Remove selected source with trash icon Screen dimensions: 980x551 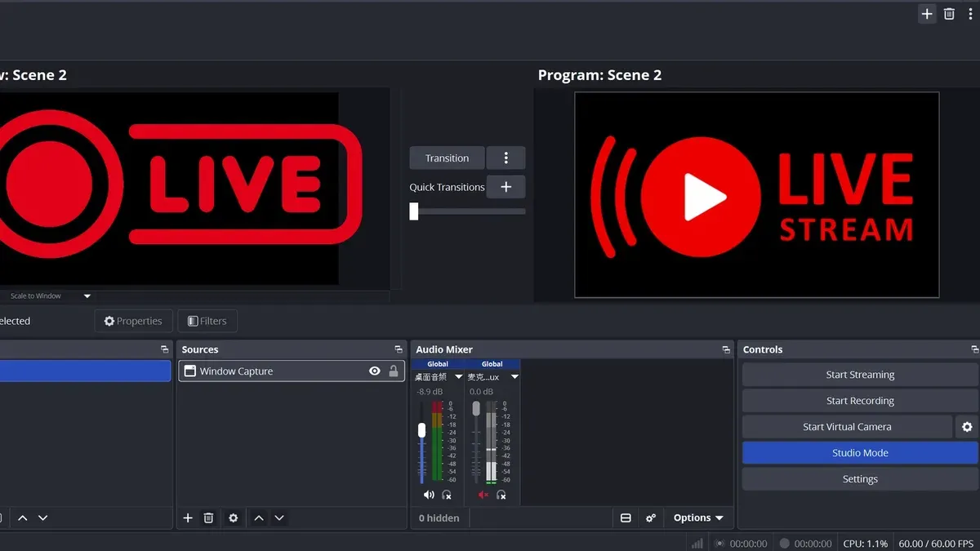click(208, 518)
